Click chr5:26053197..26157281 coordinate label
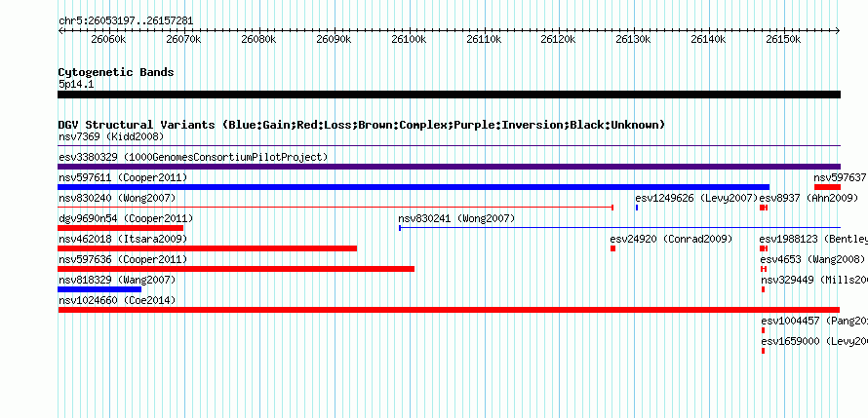Screen dimensions: 868x418 (x=126, y=21)
